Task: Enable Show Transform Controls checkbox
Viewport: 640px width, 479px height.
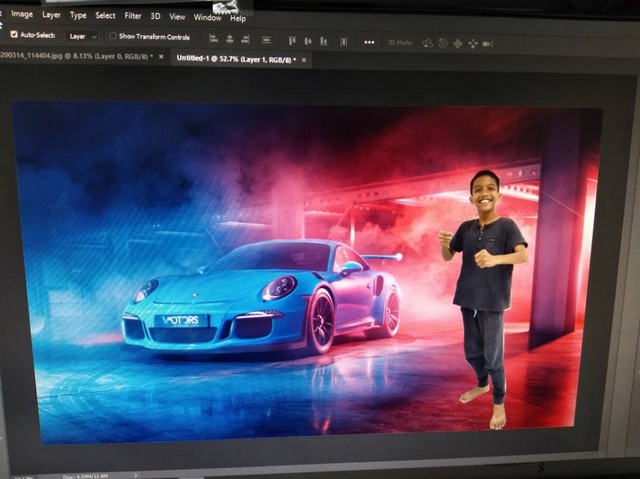Action: click(113, 36)
